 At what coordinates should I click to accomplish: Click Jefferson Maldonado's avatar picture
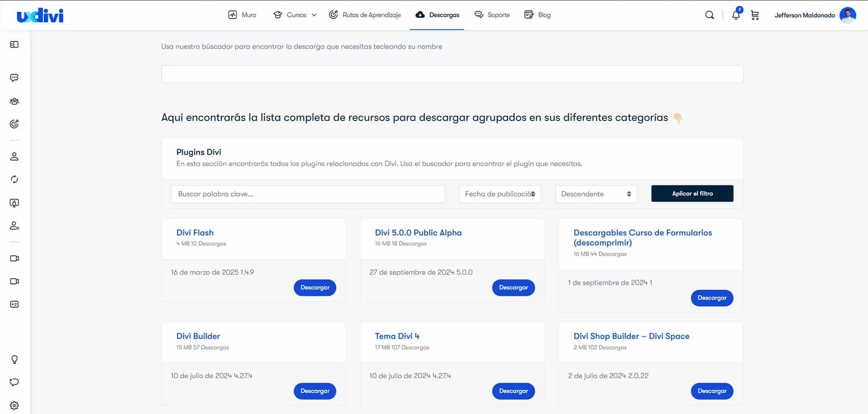pyautogui.click(x=847, y=15)
